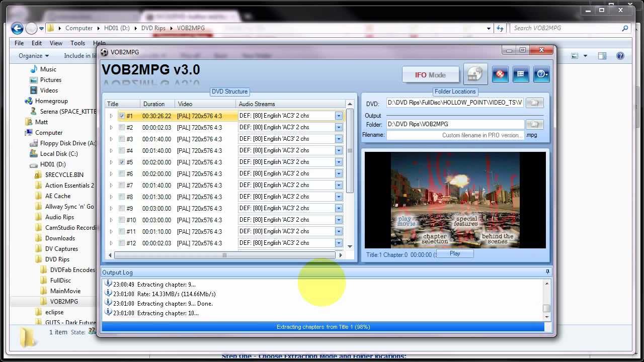
Task: Uncheck the title #1 checkbox
Action: (x=122, y=116)
